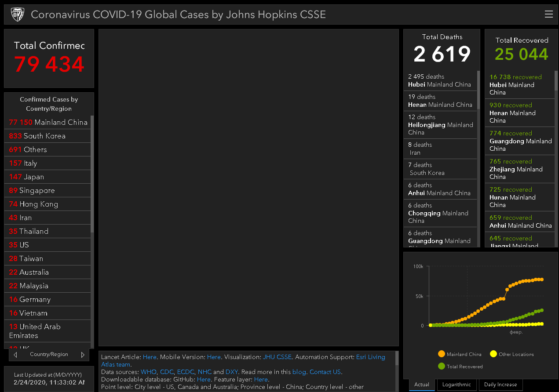Open the DXY data source link
The height and width of the screenshot is (392, 559).
click(x=232, y=372)
